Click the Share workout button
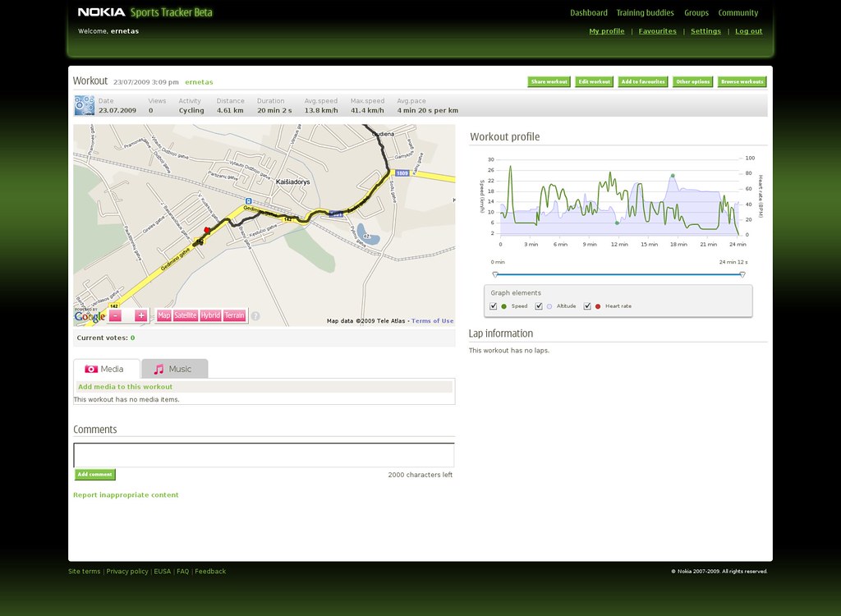841x616 pixels. (549, 81)
